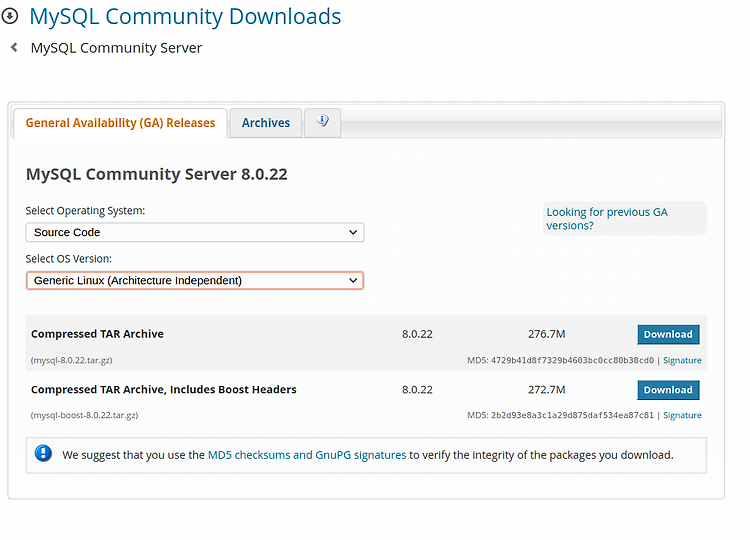
Task: Click the MySQL Community Server breadcrumb text
Action: [116, 48]
